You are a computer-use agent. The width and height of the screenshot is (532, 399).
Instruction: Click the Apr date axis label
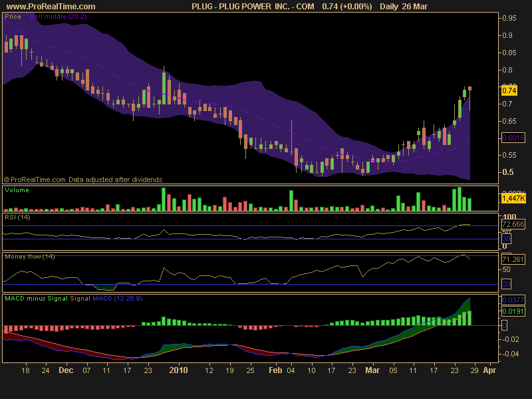tap(489, 370)
